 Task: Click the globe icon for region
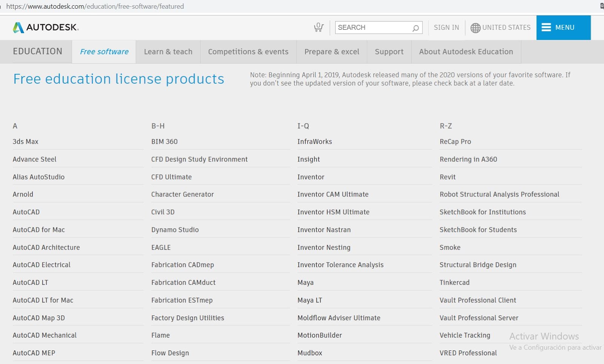coord(475,28)
